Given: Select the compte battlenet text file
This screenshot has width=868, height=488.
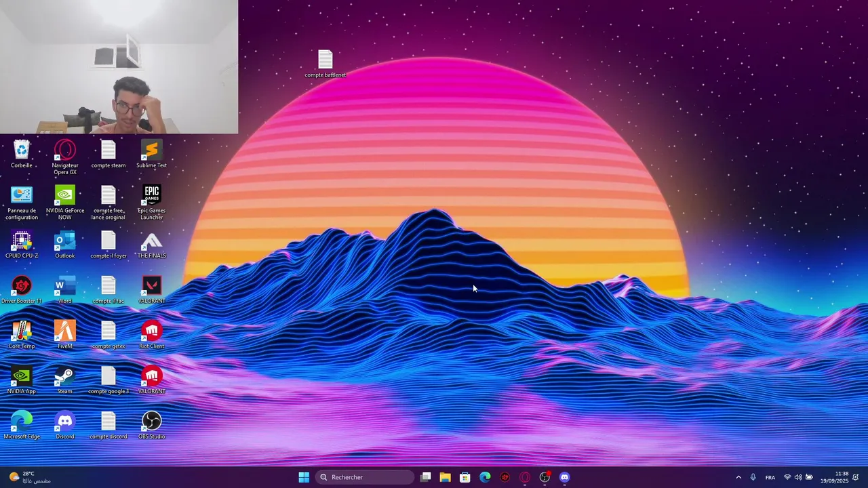Looking at the screenshot, I should click(325, 64).
